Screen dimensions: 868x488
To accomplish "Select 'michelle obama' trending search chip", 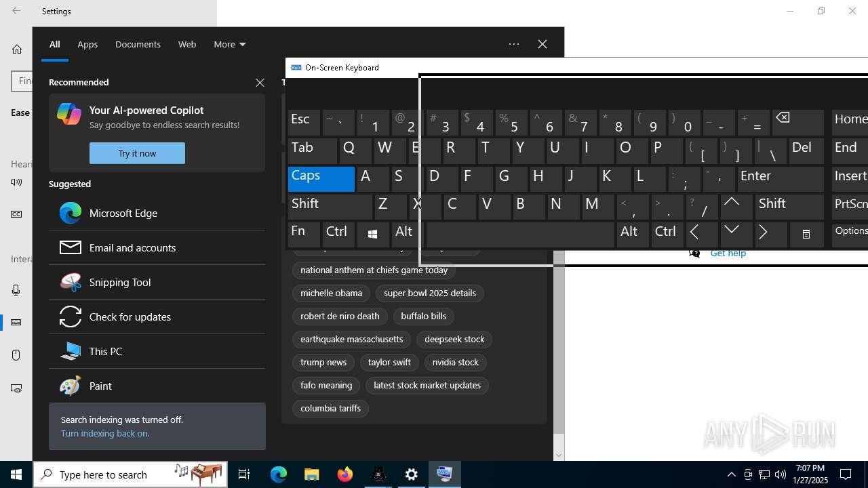I will [x=331, y=293].
